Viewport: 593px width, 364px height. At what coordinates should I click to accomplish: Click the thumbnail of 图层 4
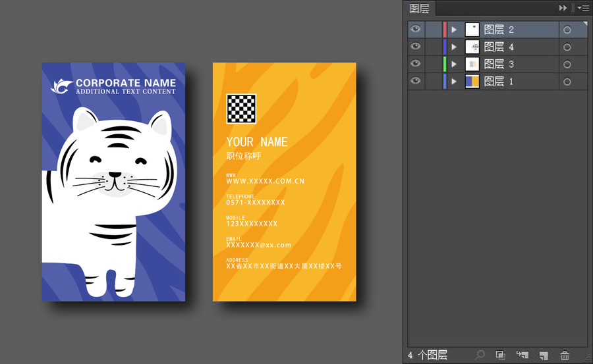(x=472, y=47)
